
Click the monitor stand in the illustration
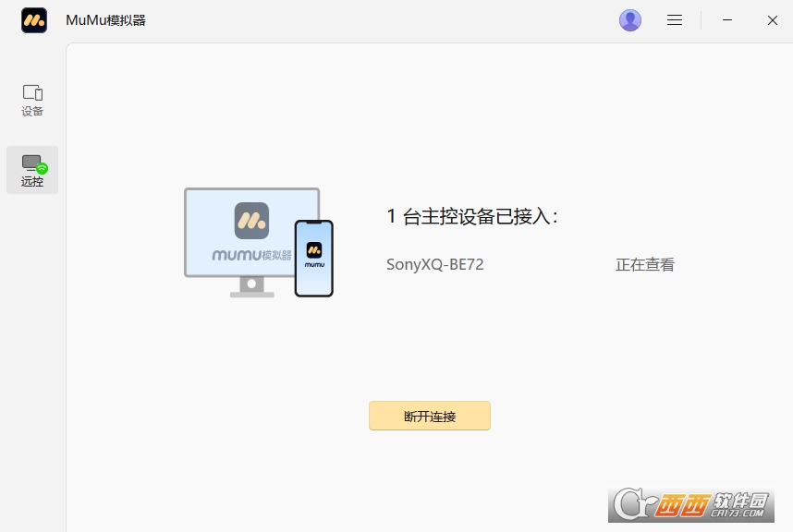tap(251, 287)
